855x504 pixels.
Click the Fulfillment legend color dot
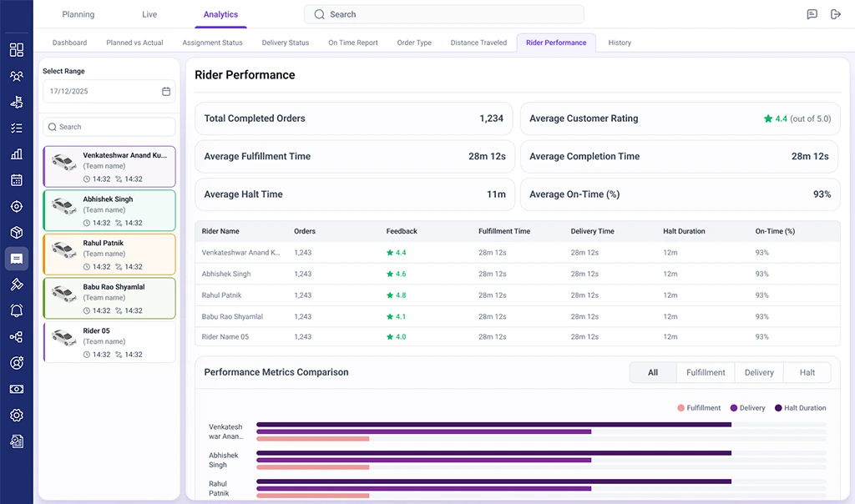pyautogui.click(x=680, y=408)
